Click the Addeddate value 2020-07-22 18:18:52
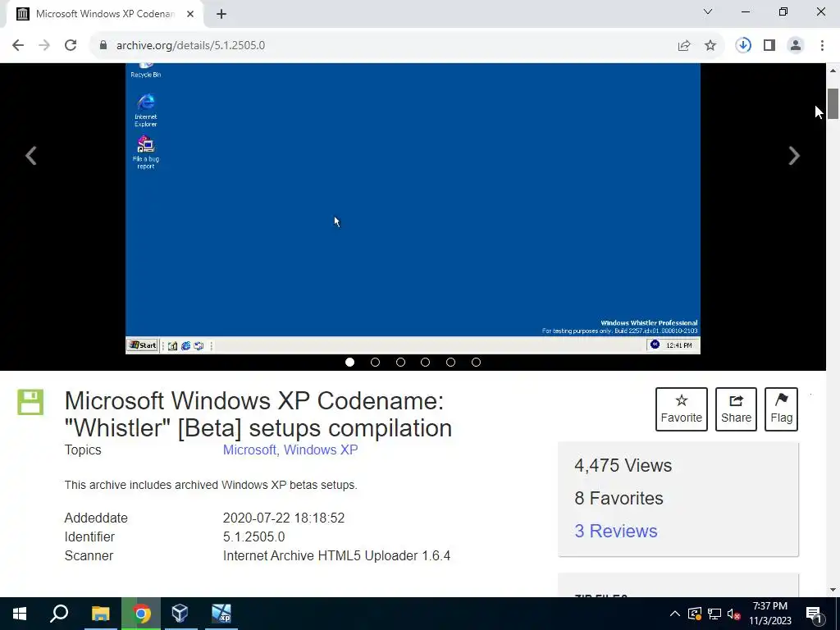840x630 pixels. [284, 518]
